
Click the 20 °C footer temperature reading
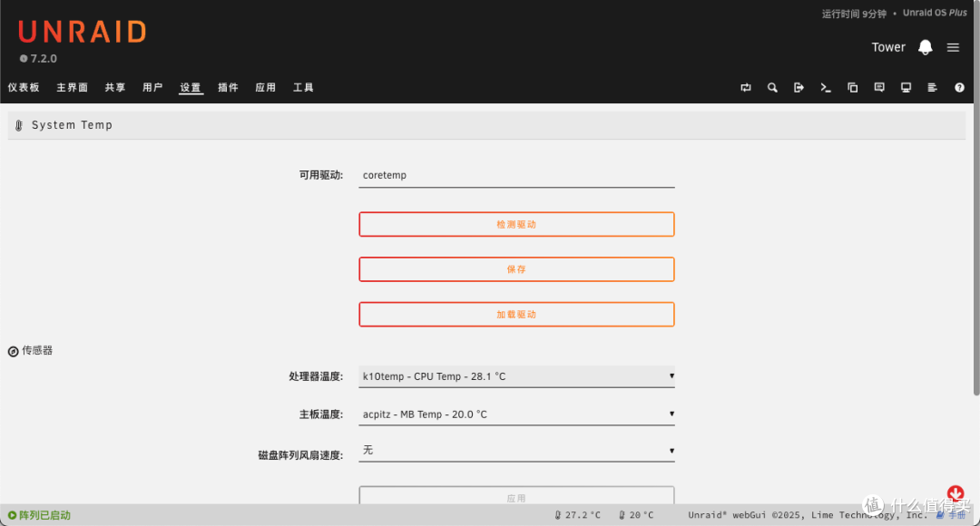coord(636,515)
